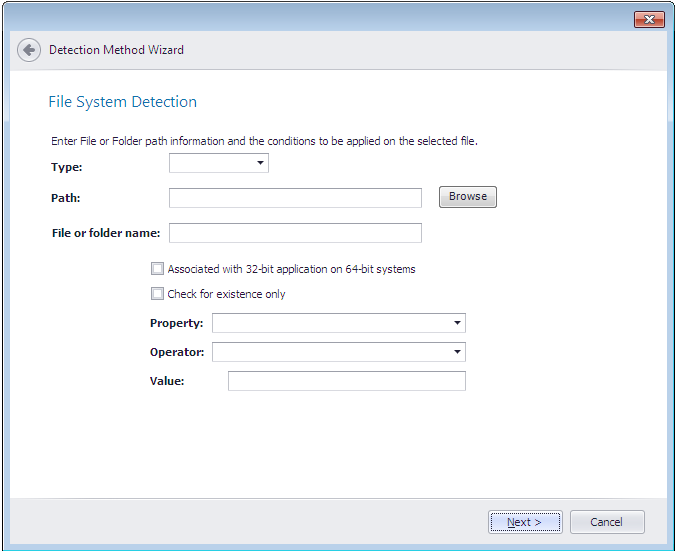Image resolution: width=675 pixels, height=551 pixels.
Task: Open the Operator combo box
Action: click(x=338, y=352)
